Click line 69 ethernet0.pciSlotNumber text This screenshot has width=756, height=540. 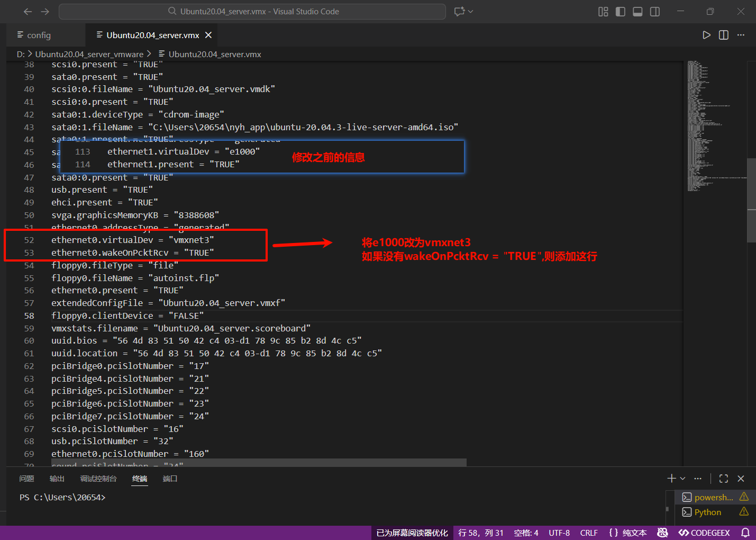(x=130, y=454)
